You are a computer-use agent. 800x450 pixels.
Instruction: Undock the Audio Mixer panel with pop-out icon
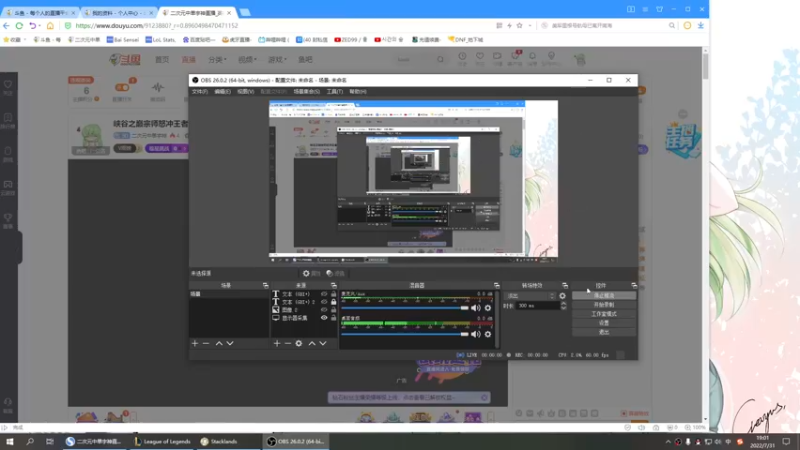(496, 286)
